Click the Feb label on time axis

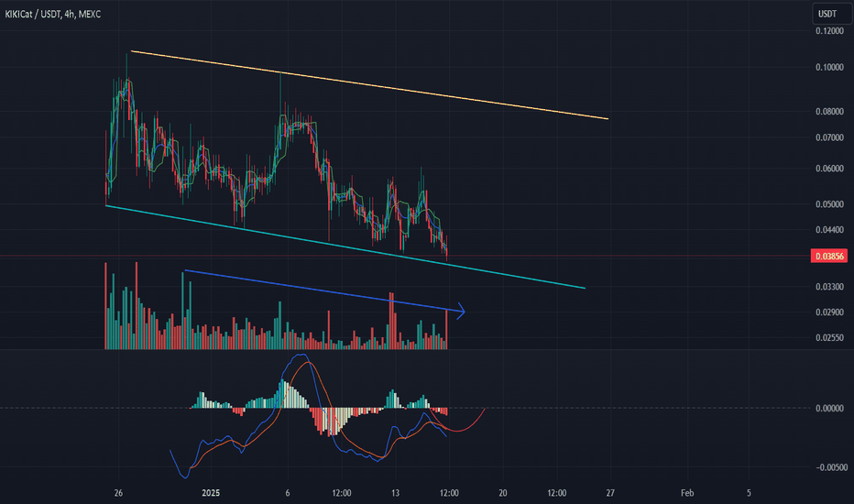pyautogui.click(x=687, y=493)
